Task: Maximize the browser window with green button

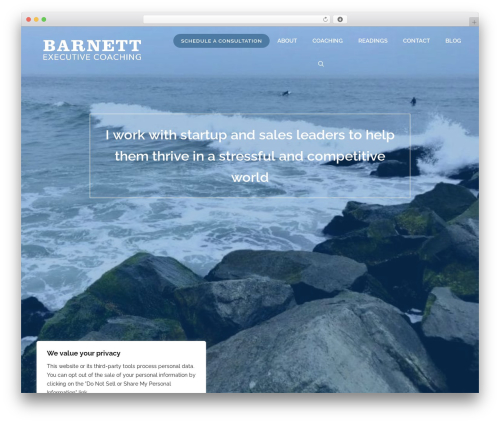Action: 44,20
